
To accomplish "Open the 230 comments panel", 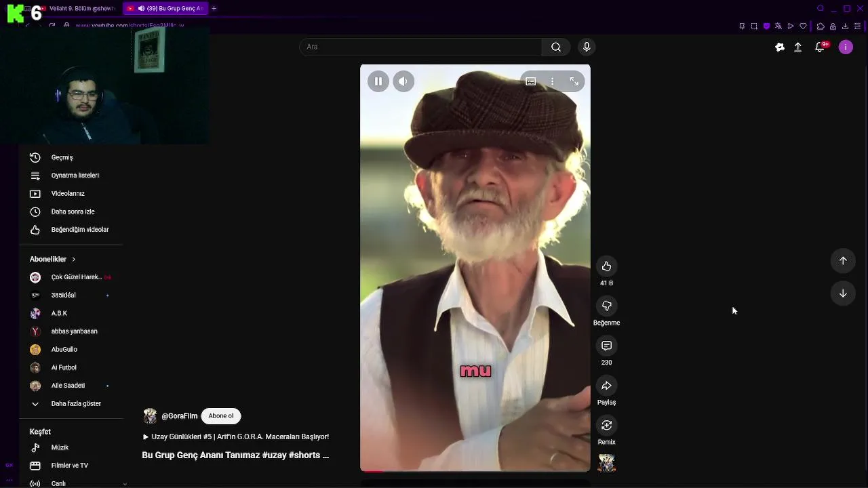I will click(x=606, y=346).
